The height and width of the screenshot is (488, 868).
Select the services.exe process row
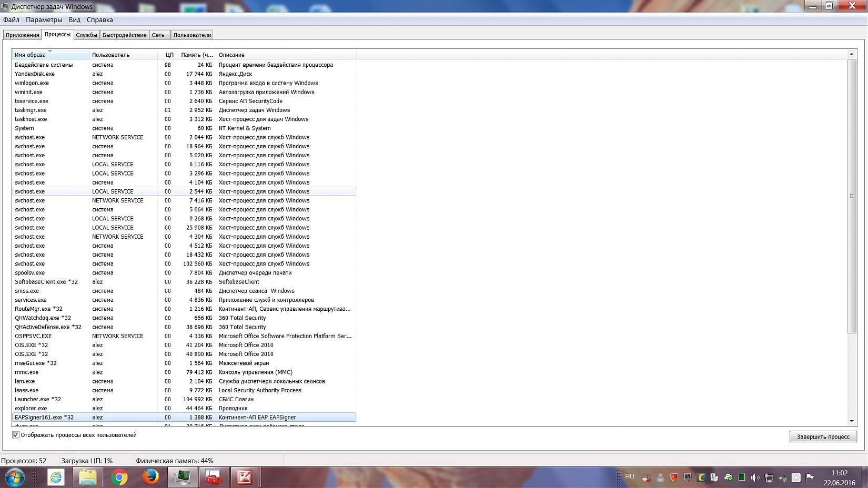[x=184, y=300]
